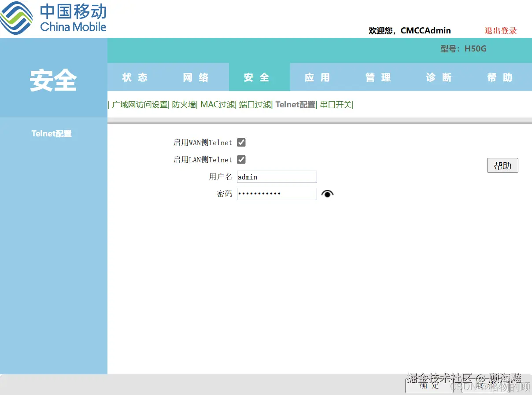Click the 帮助 button
This screenshot has height=395, width=532.
point(502,165)
